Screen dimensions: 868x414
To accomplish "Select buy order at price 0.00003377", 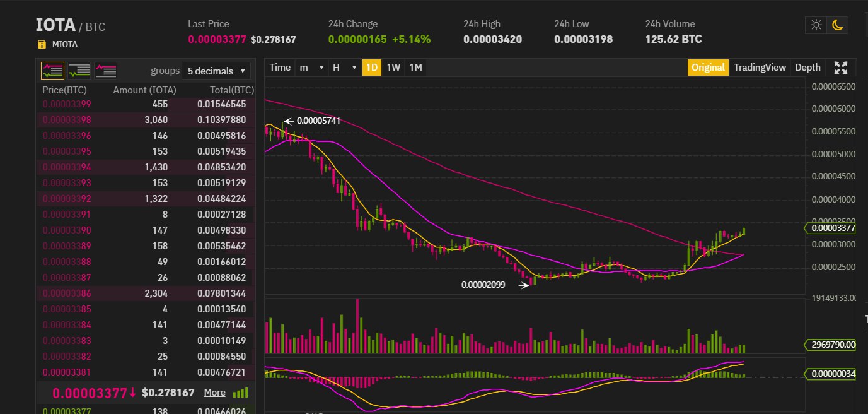I will pyautogui.click(x=146, y=411).
